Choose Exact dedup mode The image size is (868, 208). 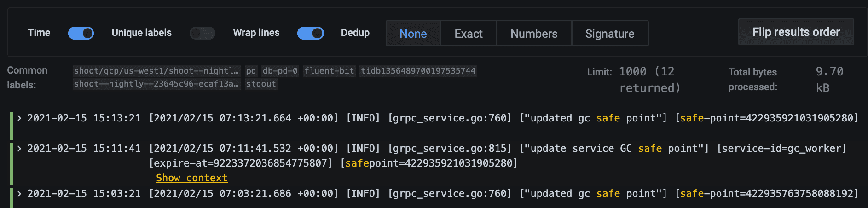click(x=469, y=34)
